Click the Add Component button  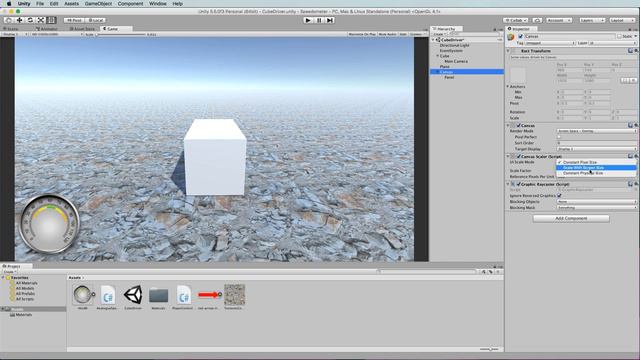[x=571, y=218]
